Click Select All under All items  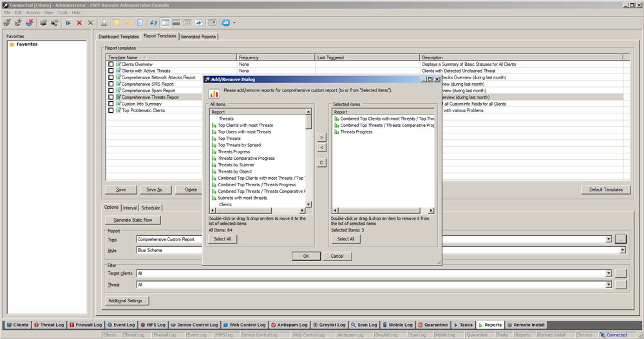point(222,238)
